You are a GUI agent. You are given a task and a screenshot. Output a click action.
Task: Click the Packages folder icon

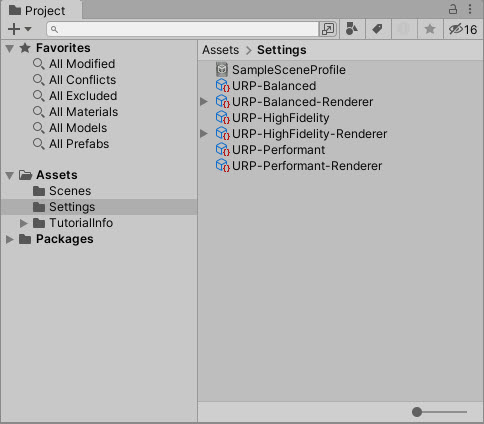(x=25, y=239)
